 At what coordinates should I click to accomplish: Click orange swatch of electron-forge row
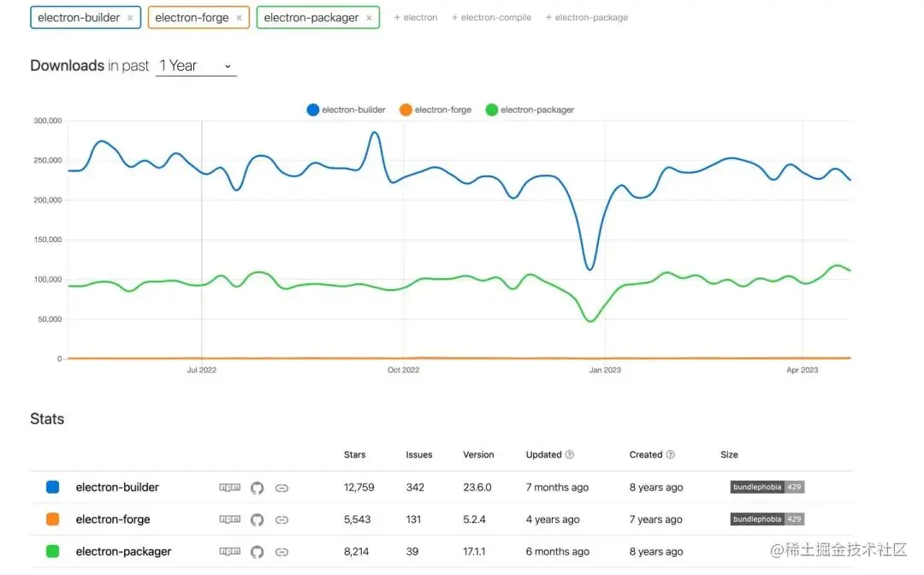click(x=52, y=519)
